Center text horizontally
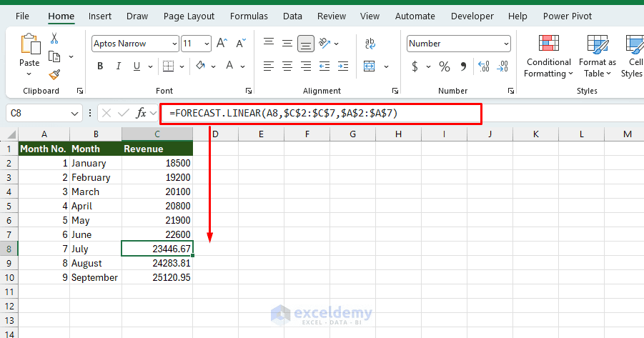 [287, 66]
